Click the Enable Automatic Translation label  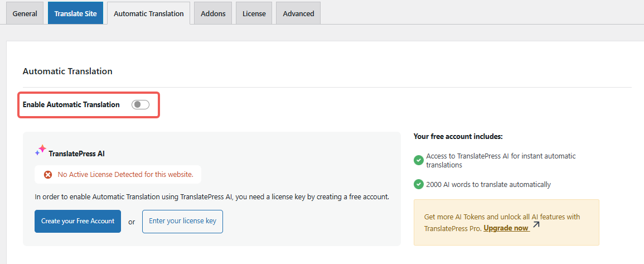click(x=71, y=104)
